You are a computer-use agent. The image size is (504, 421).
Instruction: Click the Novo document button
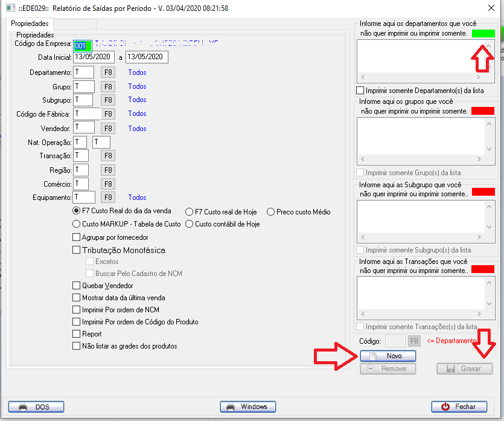click(388, 356)
